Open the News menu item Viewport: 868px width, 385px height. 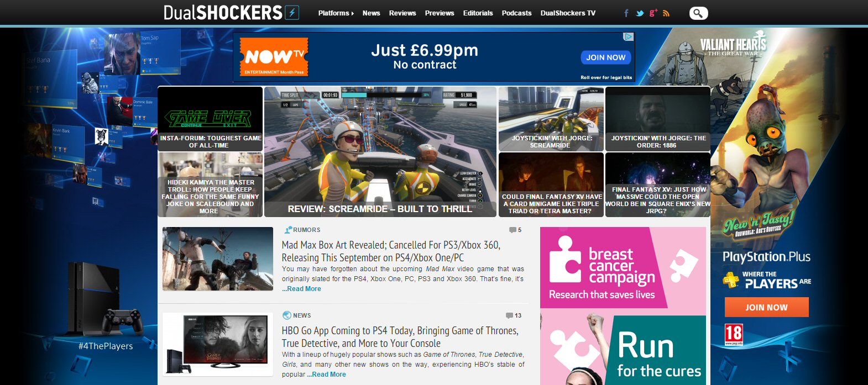372,13
